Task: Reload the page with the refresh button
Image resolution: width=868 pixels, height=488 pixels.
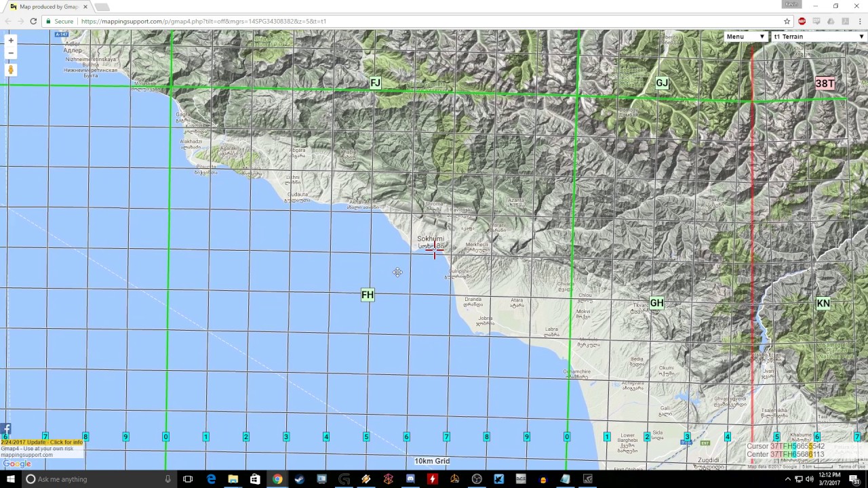Action: click(33, 21)
